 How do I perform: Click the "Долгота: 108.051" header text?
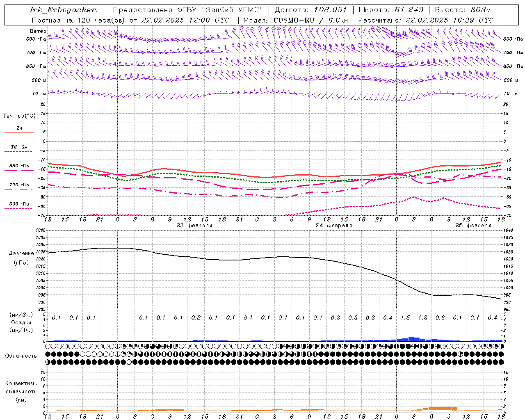click(x=311, y=10)
